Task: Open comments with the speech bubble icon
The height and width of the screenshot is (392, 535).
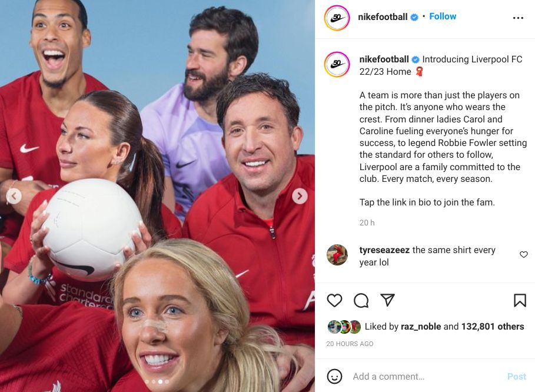Action: pos(361,301)
